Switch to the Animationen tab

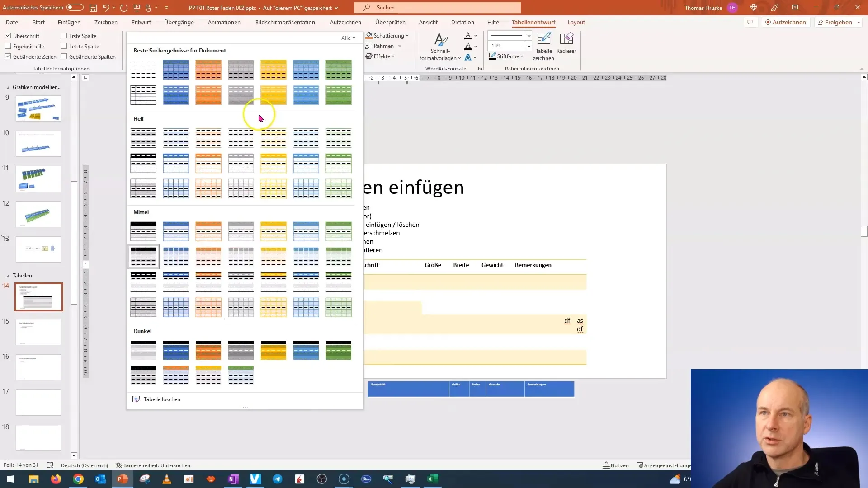click(224, 22)
